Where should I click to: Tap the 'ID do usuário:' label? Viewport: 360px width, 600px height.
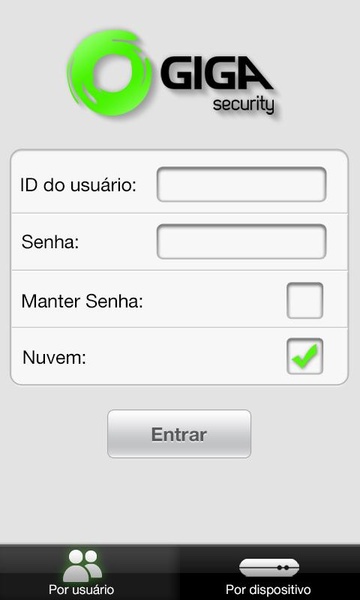pyautogui.click(x=78, y=186)
